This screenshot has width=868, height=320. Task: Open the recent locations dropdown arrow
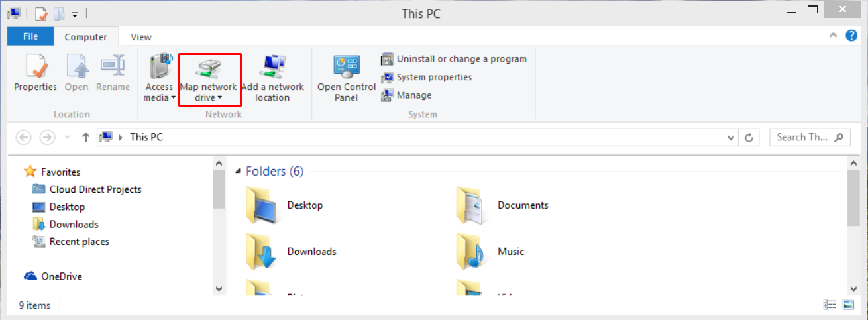tap(67, 138)
